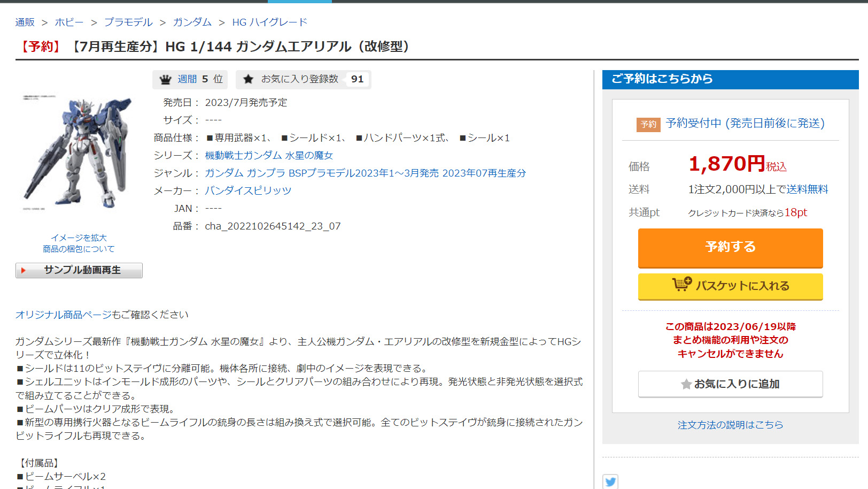
Task: Navigate to プラモデル breadcrumb
Action: click(x=128, y=22)
